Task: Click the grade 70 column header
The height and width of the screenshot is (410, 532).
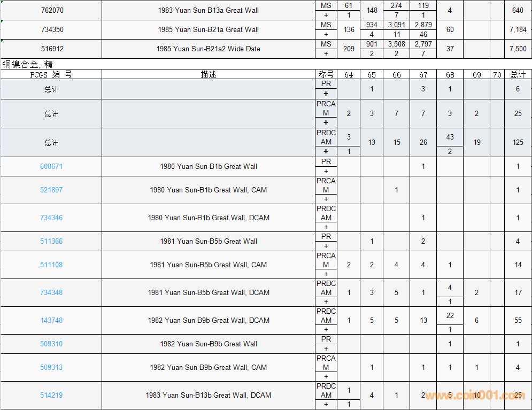Action: [x=497, y=75]
